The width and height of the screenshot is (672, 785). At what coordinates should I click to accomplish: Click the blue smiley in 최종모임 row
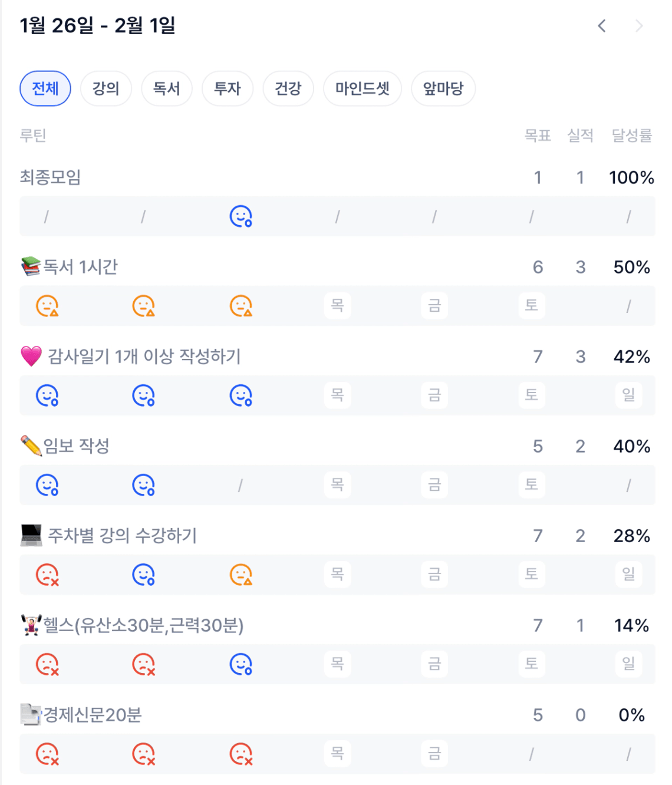tap(241, 216)
